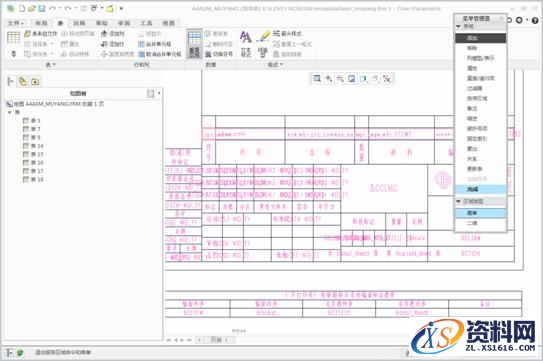
Task: Open 文本样式 text style tool
Action: [246, 44]
